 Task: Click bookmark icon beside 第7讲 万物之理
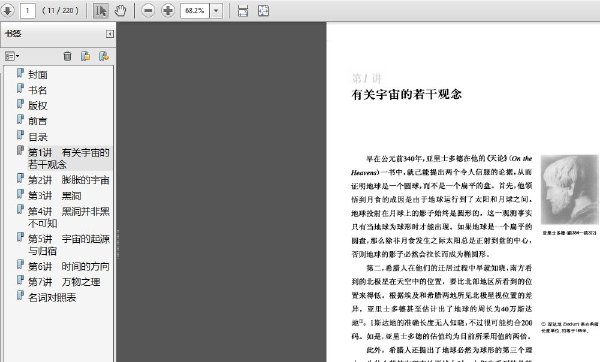point(20,280)
